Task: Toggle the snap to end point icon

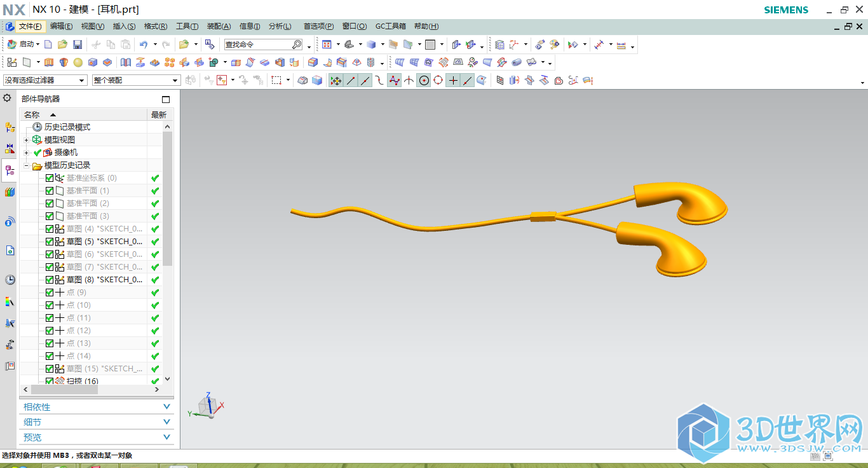Action: 351,80
